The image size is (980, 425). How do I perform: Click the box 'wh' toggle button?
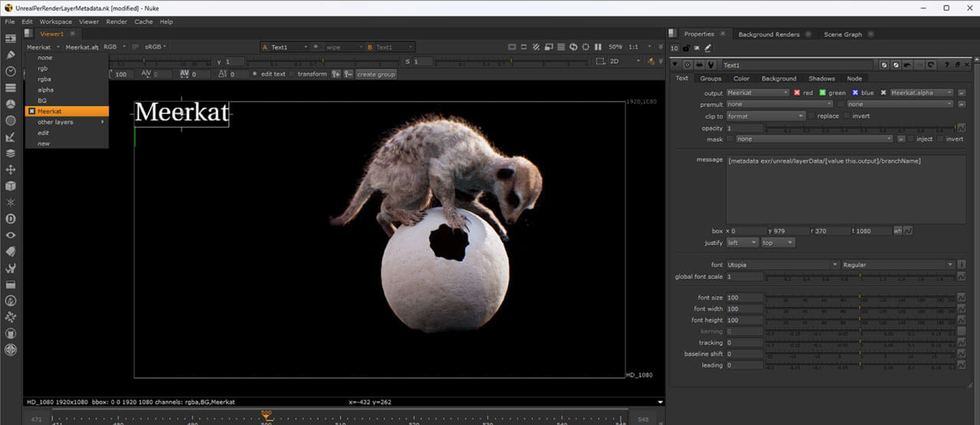point(897,230)
